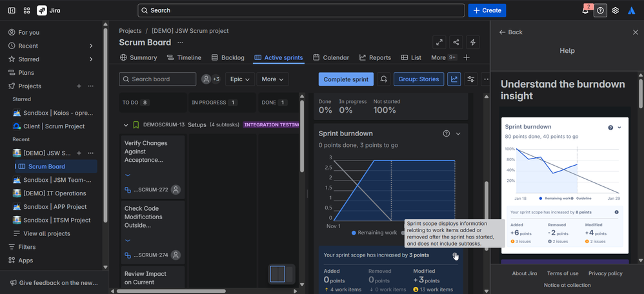Open Plans in sidebar
Screen dimensions: 644x294
pyautogui.click(x=51, y=72)
